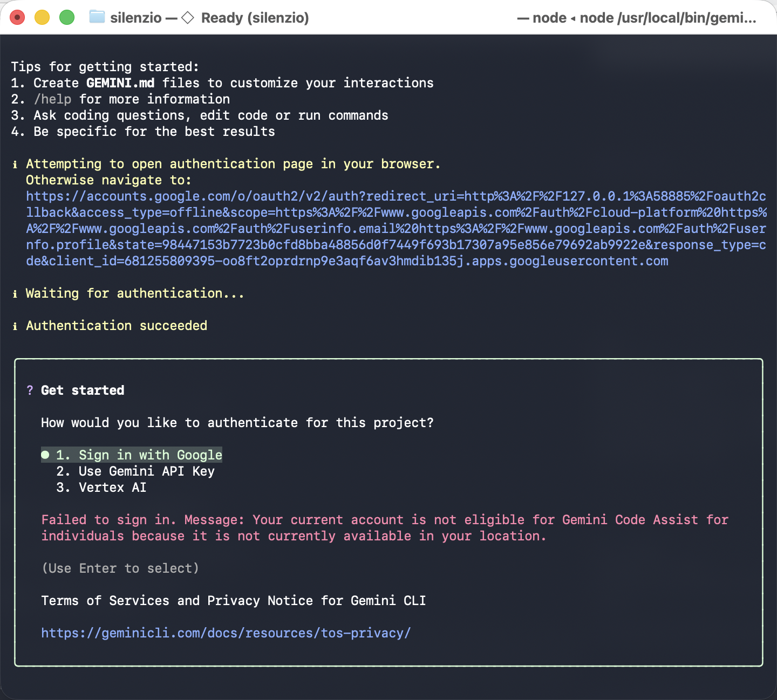
Task: Click 'Authentication succeeded' message
Action: click(117, 326)
